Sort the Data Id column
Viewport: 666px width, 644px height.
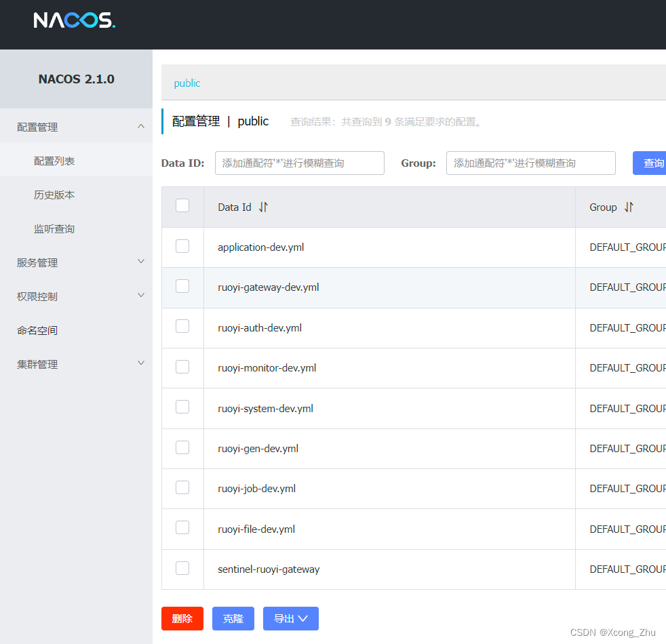click(262, 207)
